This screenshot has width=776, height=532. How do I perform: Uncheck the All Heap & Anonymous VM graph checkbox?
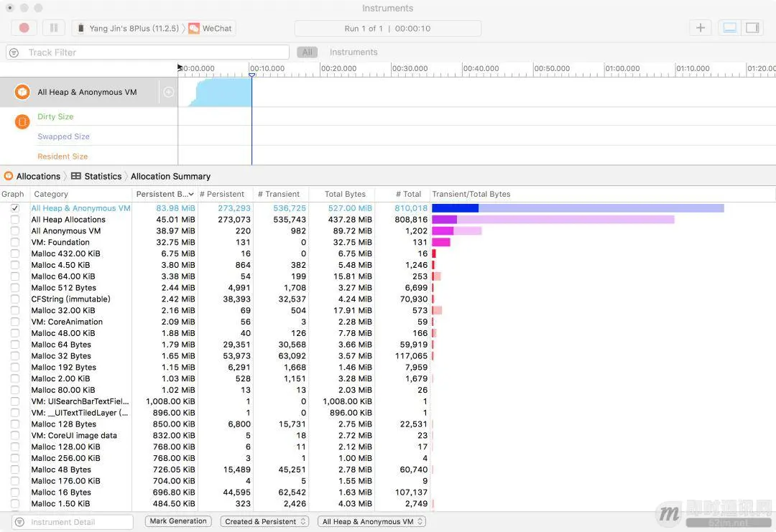[x=15, y=208]
